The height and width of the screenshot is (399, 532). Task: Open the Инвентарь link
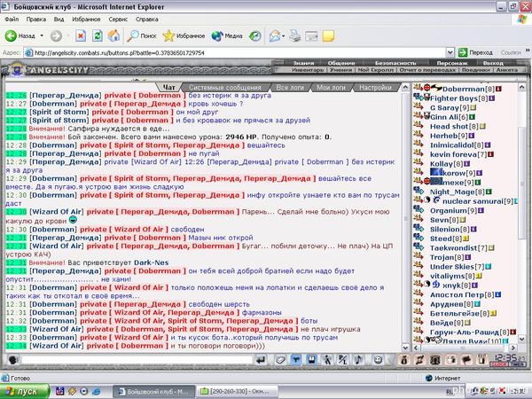point(308,70)
